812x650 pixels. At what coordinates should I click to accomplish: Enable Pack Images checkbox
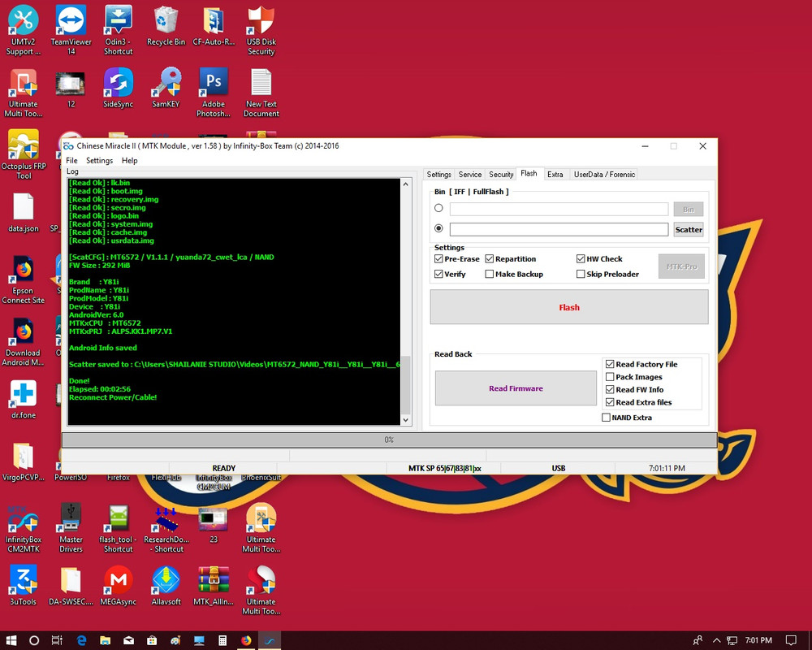(610, 377)
